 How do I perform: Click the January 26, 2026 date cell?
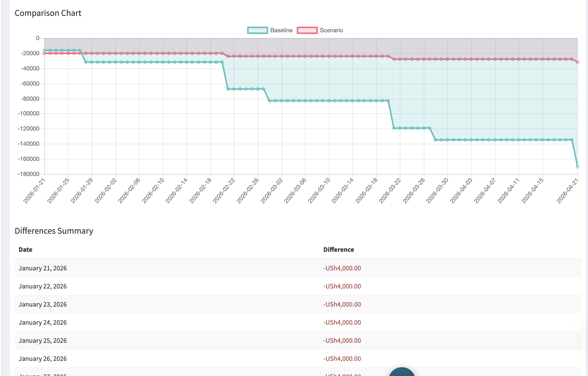click(x=43, y=359)
